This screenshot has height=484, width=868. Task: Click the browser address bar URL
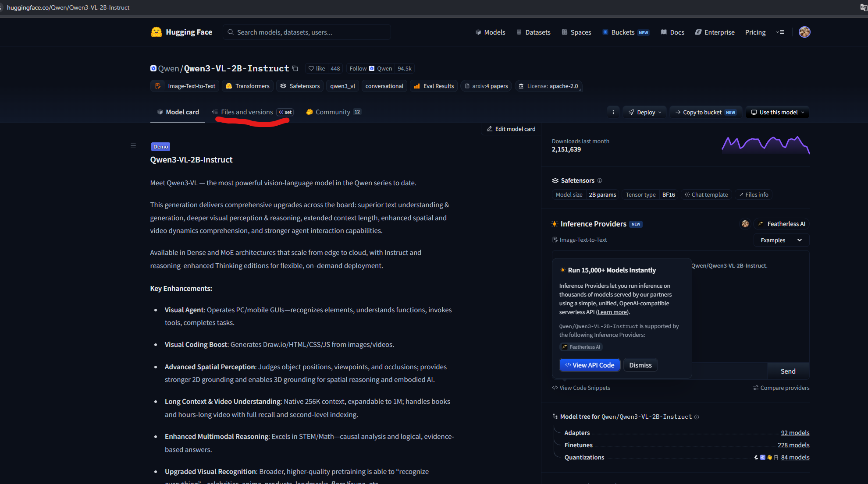(x=68, y=7)
